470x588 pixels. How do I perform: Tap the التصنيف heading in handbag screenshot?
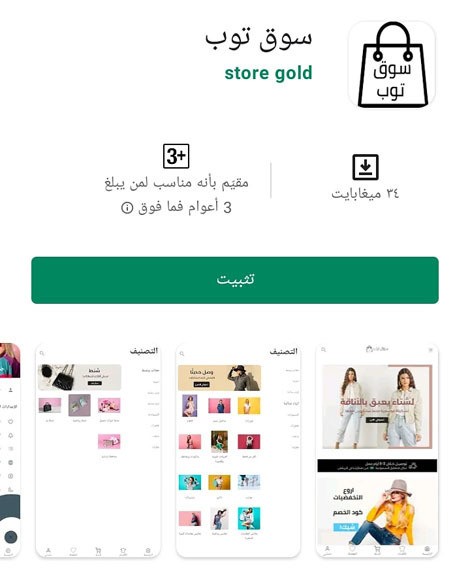pyautogui.click(x=144, y=351)
